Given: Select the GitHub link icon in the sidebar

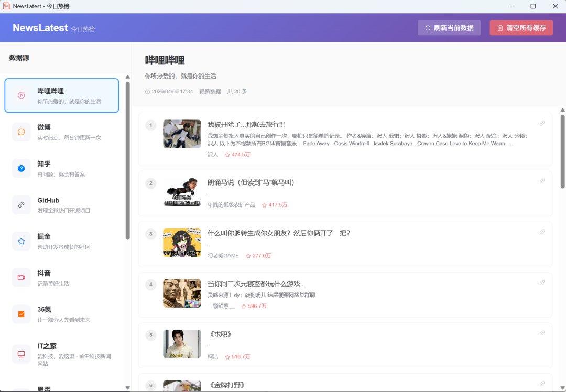Looking at the screenshot, I should 21,205.
